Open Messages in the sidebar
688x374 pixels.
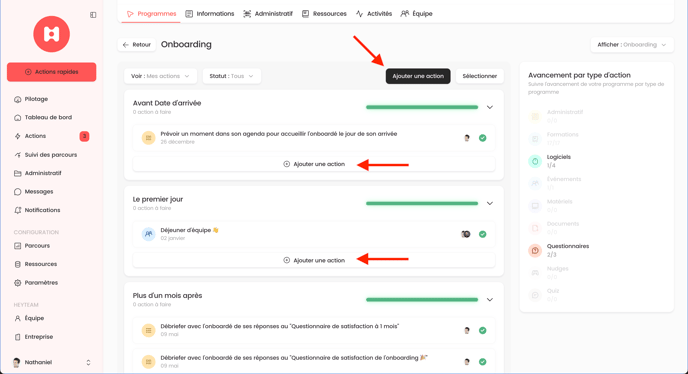(33, 192)
